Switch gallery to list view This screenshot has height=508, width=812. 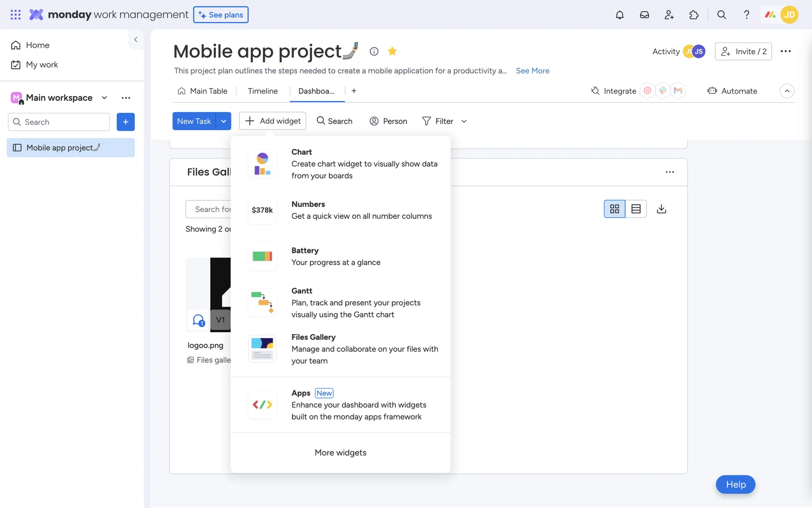[636, 209]
